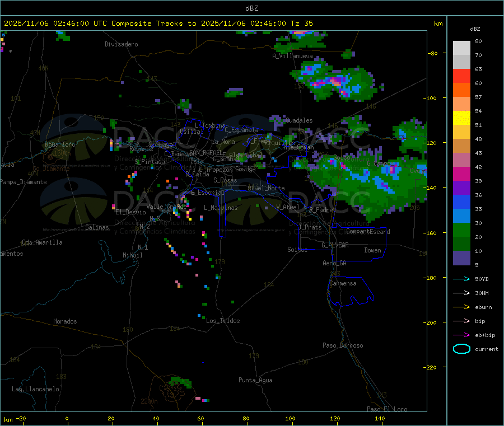The width and height of the screenshot is (504, 426).
Task: Select the dark orange 60–57 dBZ swatch
Action: coord(461,90)
